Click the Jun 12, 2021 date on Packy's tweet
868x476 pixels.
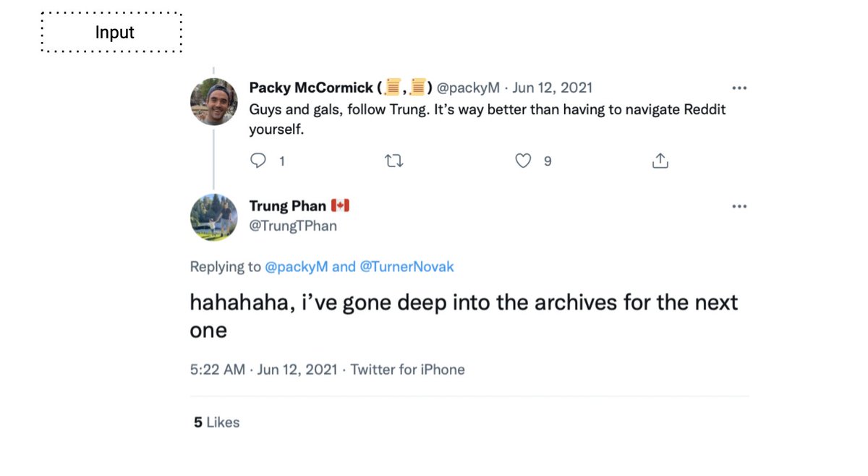tap(553, 88)
